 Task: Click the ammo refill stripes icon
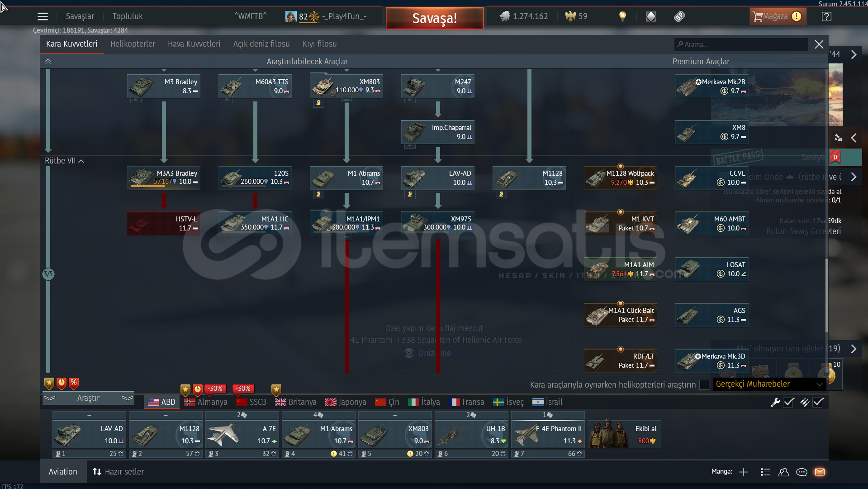click(805, 402)
